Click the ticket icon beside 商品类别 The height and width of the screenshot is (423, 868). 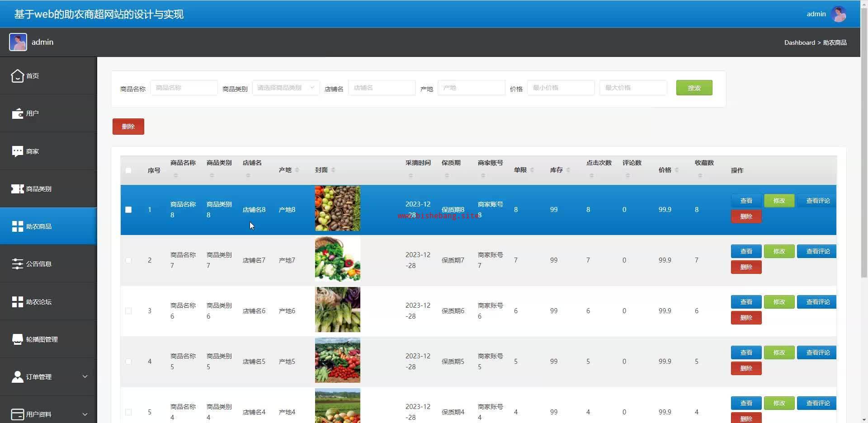coord(17,189)
